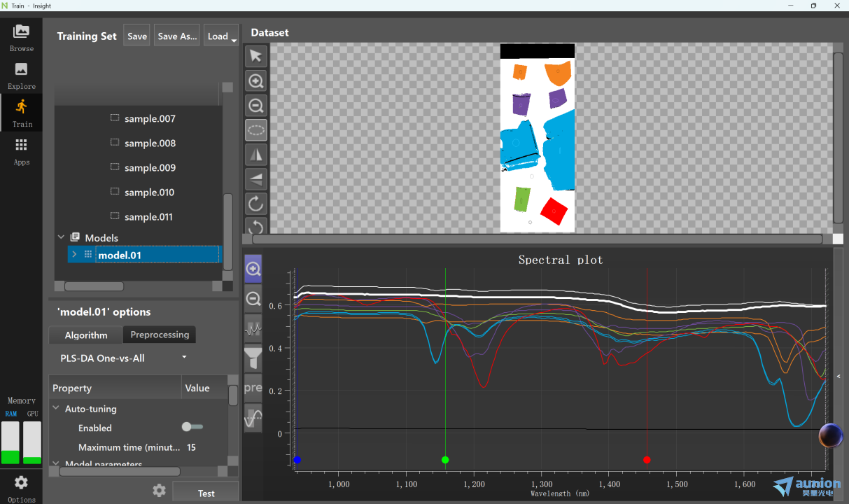Open the Apps section in sidebar
This screenshot has height=504, width=849.
point(21,150)
